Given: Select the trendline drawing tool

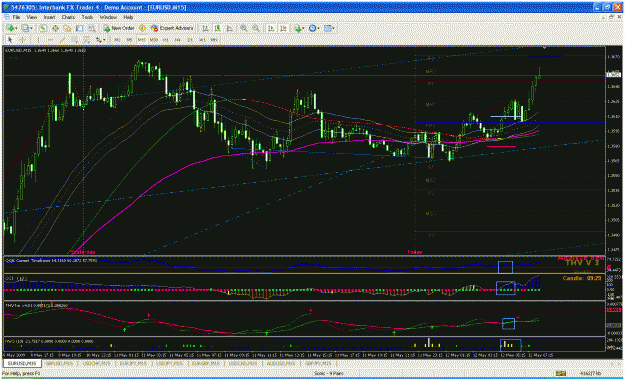Looking at the screenshot, I should pos(62,40).
